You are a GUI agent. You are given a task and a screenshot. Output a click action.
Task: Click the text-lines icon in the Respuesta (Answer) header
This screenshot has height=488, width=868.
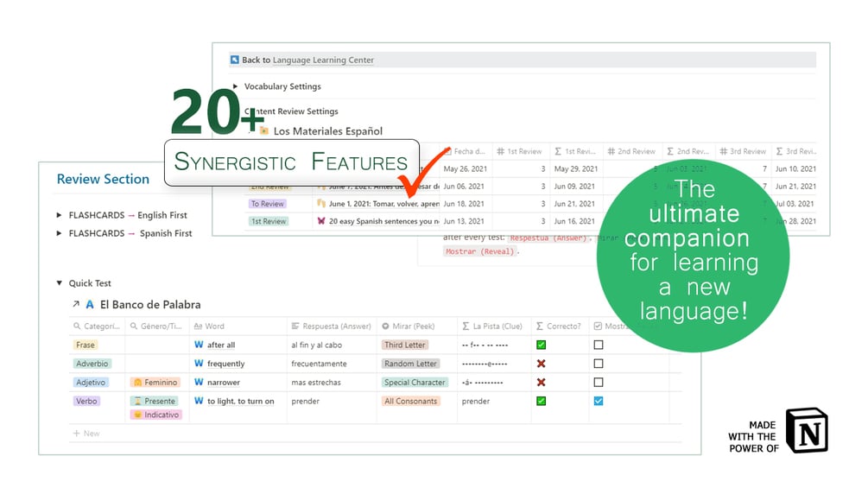click(x=295, y=326)
